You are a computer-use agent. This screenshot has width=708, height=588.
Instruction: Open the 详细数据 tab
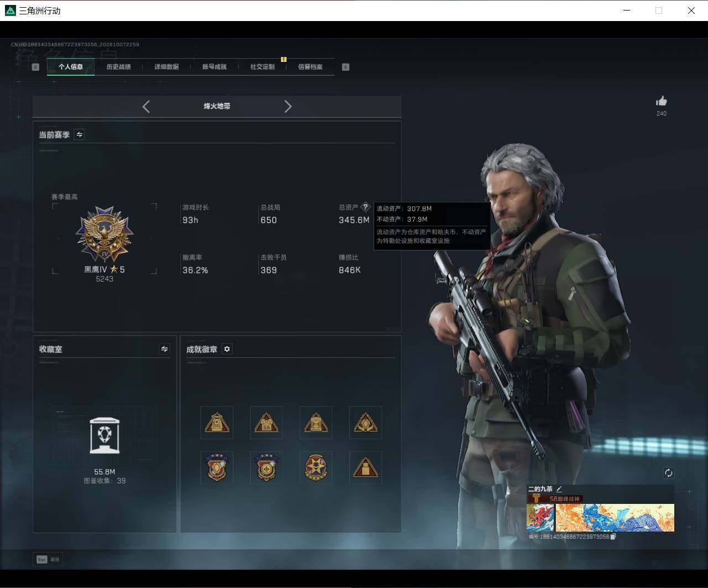166,67
